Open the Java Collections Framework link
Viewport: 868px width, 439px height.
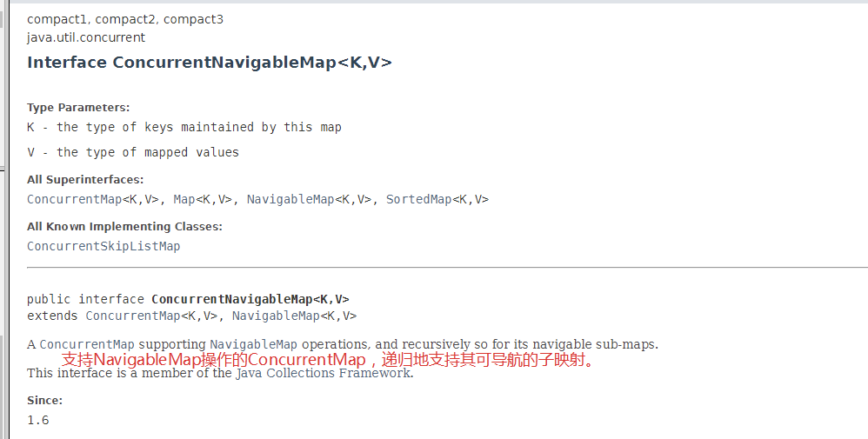point(324,373)
